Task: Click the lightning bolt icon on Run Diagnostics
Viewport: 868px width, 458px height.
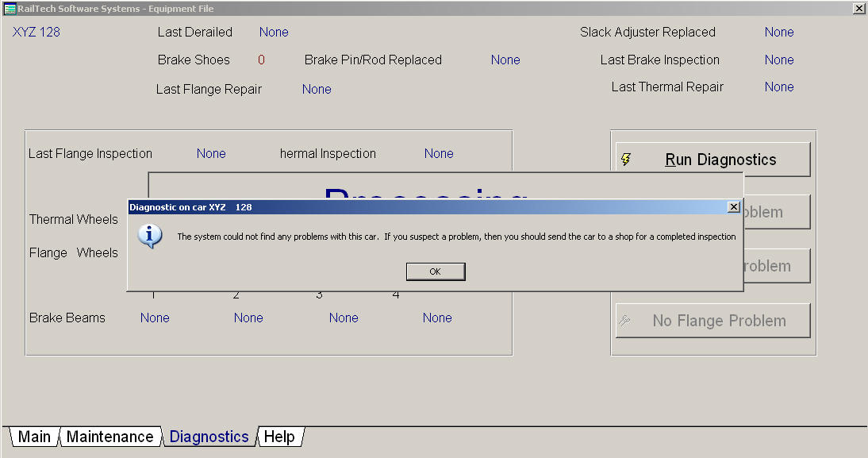Action: [x=626, y=160]
